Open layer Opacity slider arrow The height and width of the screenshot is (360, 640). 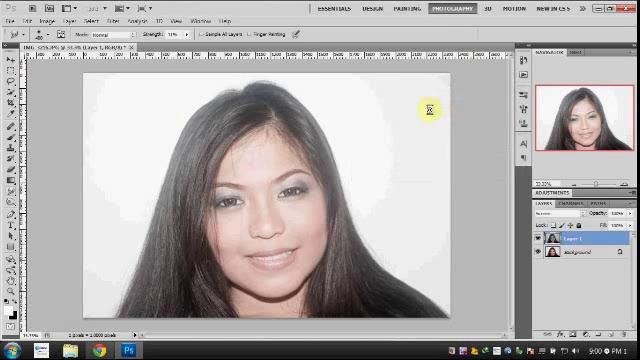pos(630,213)
